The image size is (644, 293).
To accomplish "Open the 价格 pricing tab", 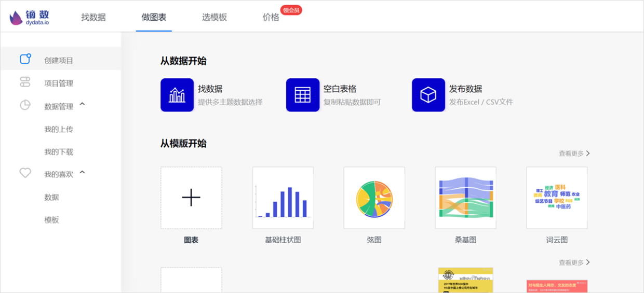I will click(271, 17).
